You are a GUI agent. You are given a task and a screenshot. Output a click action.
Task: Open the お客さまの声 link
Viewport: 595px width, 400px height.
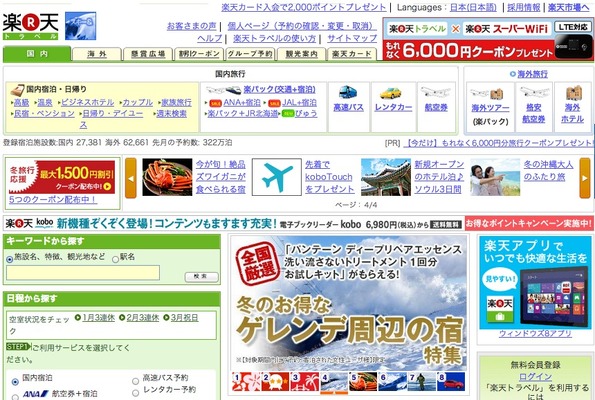(x=192, y=26)
